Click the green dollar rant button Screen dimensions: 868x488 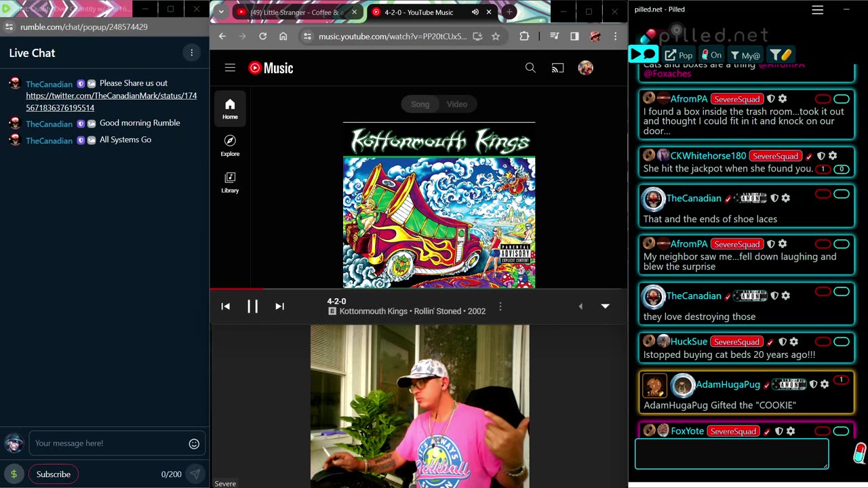[14, 474]
